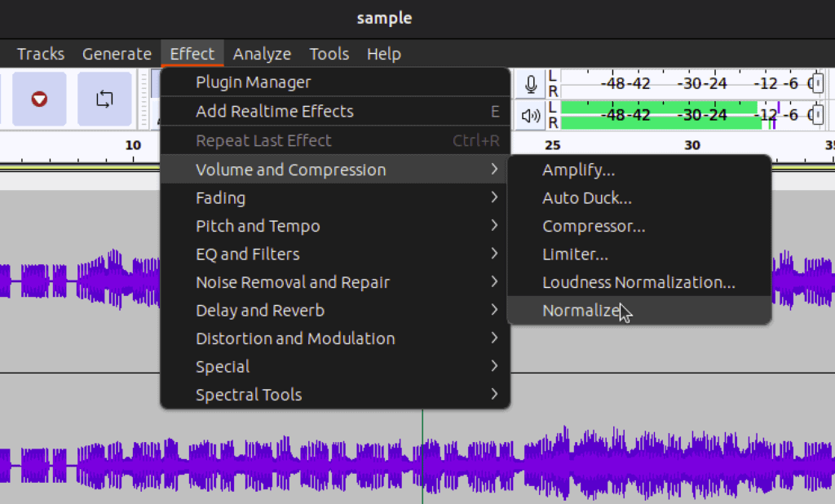Viewport: 835px width, 504px height.
Task: Expand the Fading submenu
Action: pos(335,197)
